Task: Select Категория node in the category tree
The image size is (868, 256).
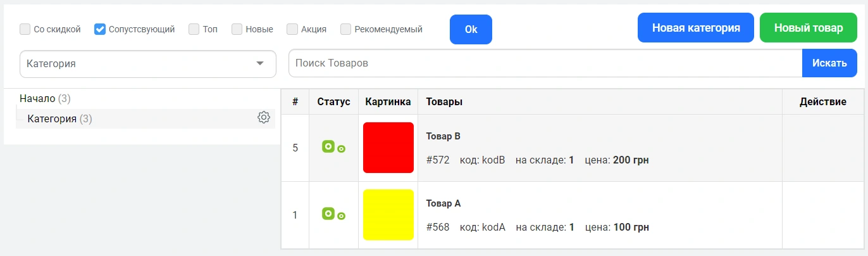Action: coord(52,118)
